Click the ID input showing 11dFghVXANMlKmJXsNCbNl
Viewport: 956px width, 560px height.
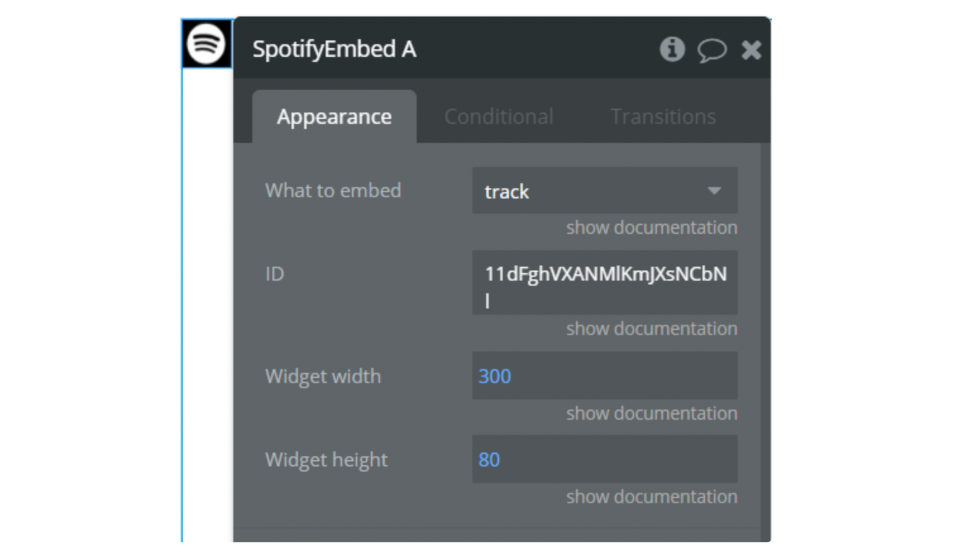point(604,282)
